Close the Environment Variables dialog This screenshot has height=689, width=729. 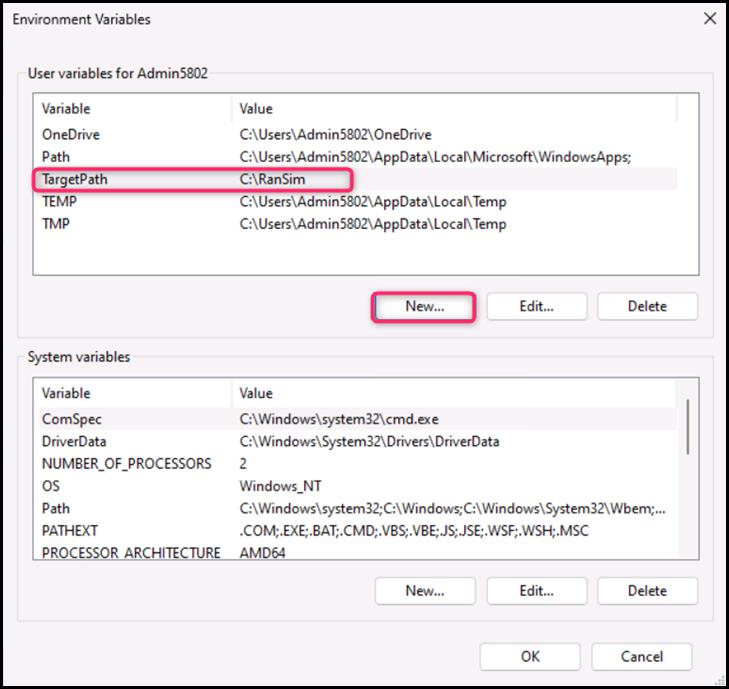710,19
